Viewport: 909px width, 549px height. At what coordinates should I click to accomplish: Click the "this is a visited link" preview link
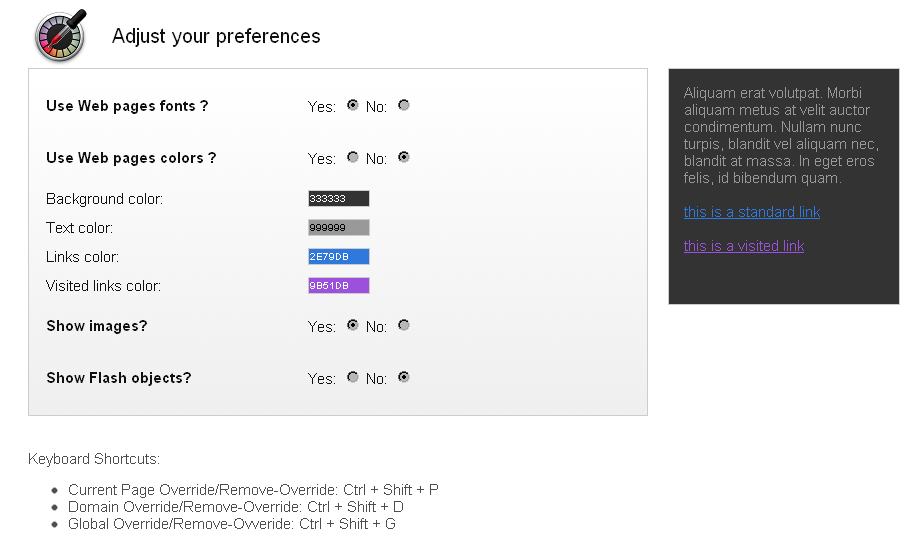tap(744, 246)
